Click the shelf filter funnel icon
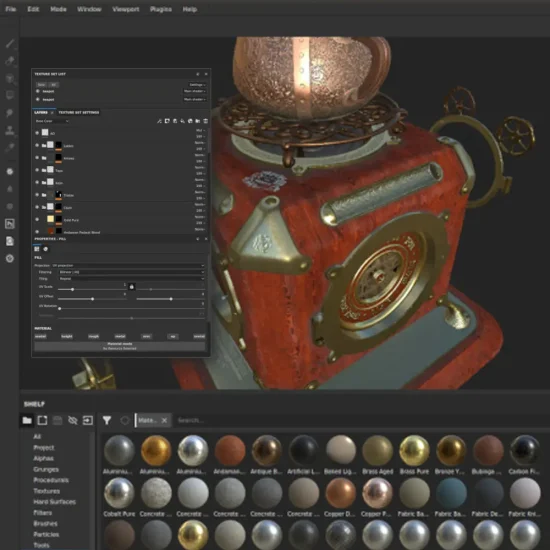 (107, 420)
